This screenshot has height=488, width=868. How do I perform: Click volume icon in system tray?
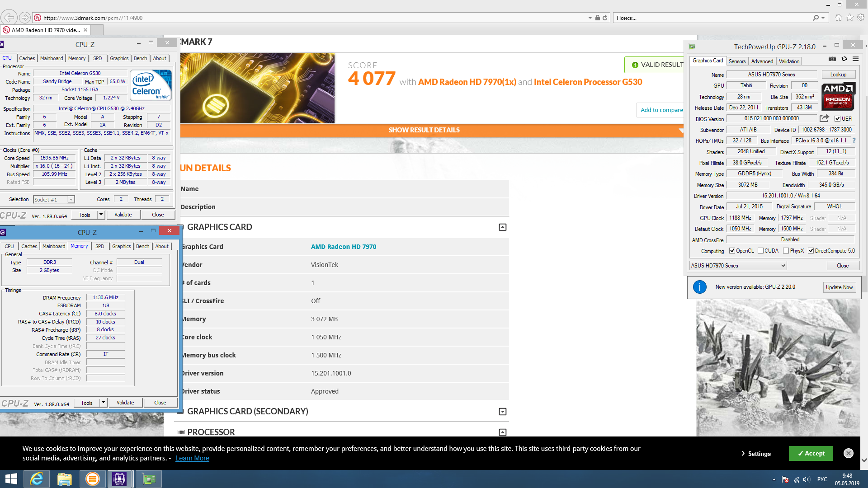point(807,479)
